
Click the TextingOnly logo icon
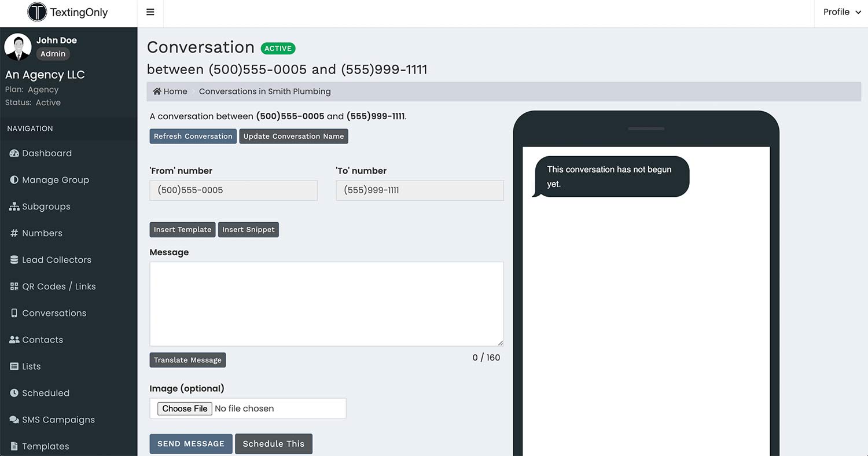37,12
